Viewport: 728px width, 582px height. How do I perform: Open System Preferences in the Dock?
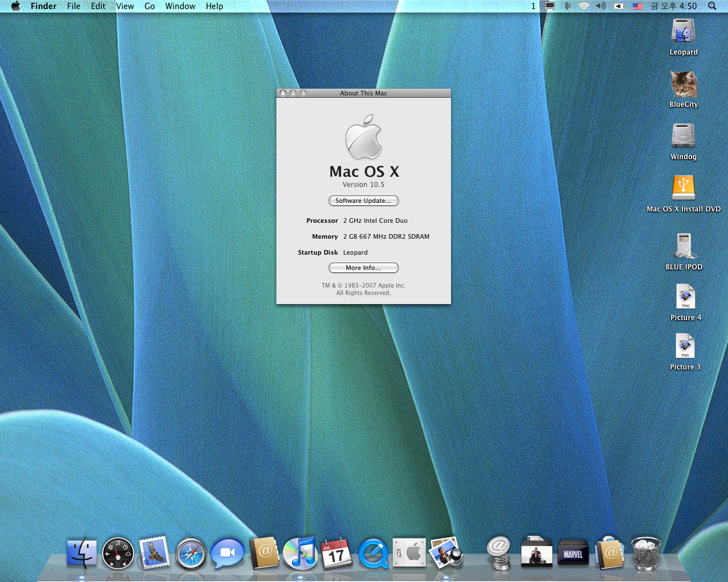409,553
